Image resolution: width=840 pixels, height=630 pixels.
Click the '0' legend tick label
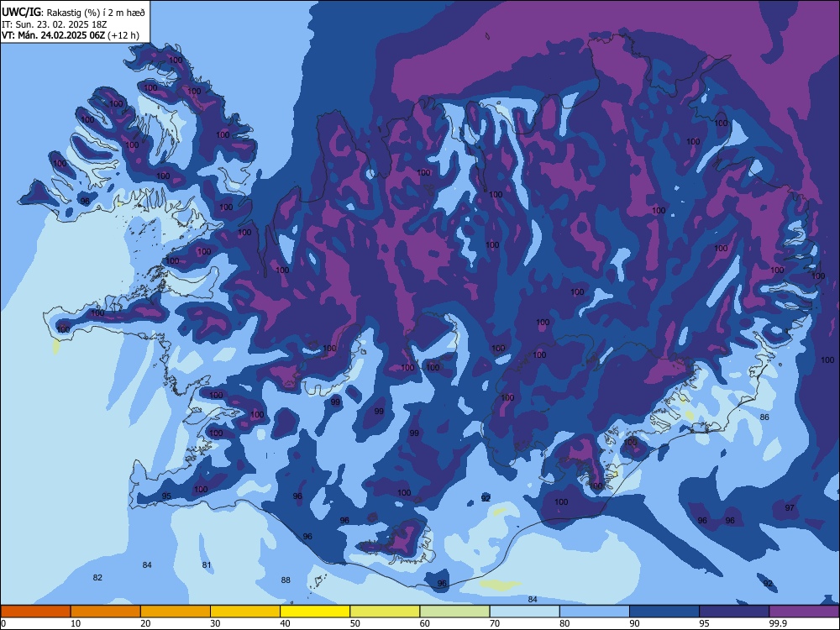tap(3, 623)
